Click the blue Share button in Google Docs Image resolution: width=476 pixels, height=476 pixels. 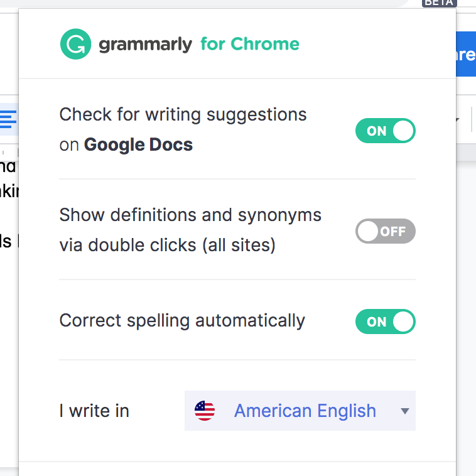point(466,54)
